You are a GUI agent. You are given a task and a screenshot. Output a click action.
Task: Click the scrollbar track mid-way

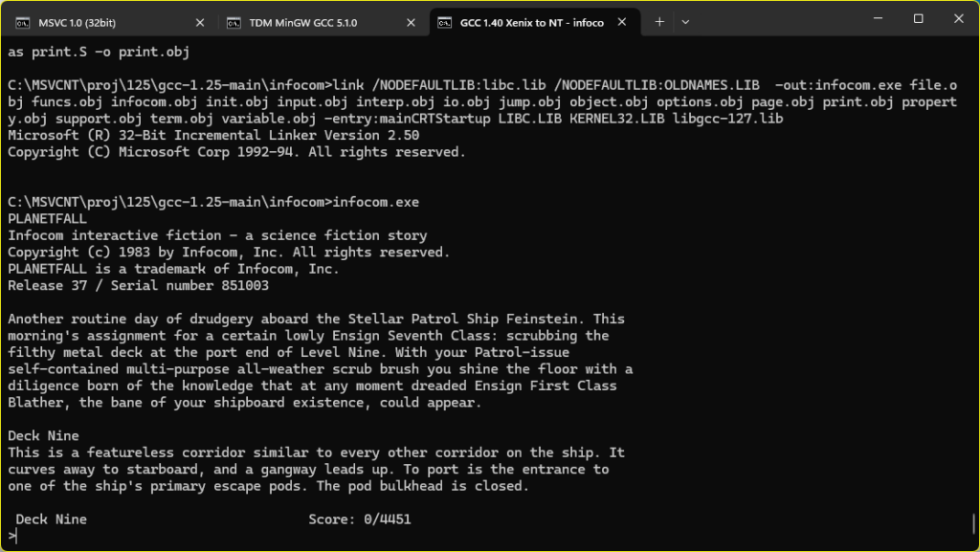pyautogui.click(x=973, y=287)
